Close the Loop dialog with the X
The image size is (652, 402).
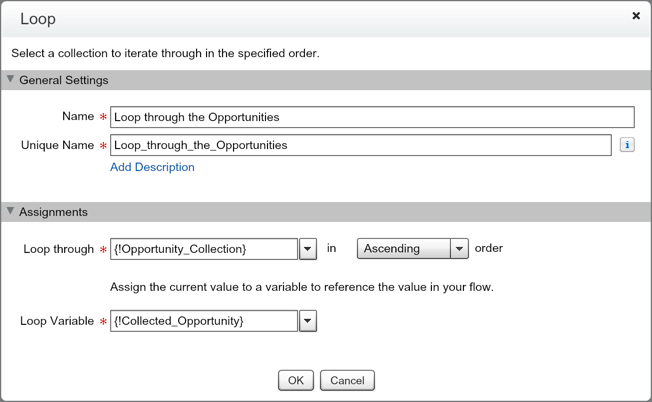point(636,16)
